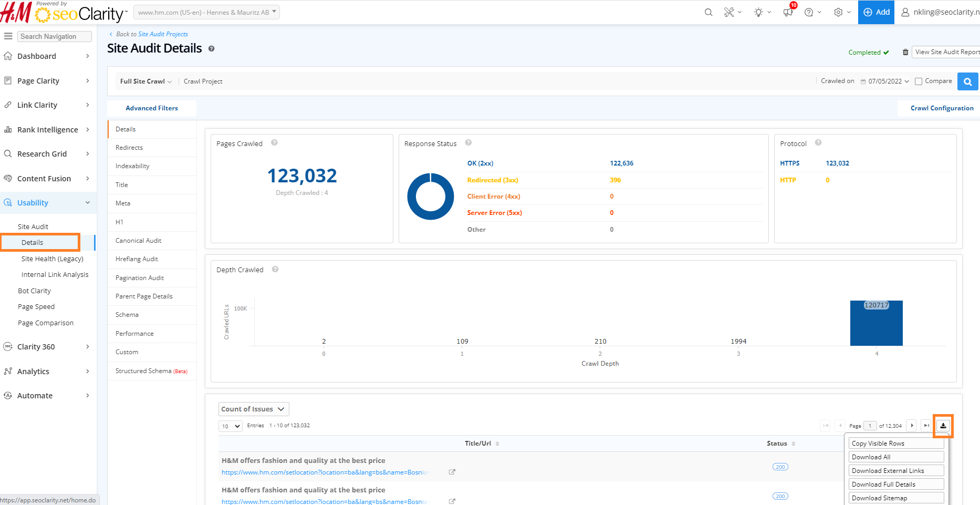Enable the Compare checkbox
Viewport: 980px width, 505px height.
click(919, 81)
